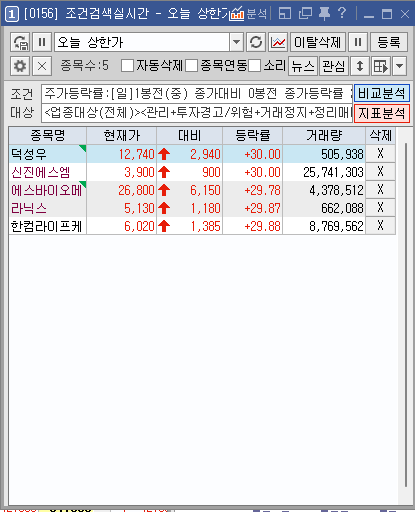Select the 에스바이오메 stock name
Screen dimensions: 415x512
point(46,190)
